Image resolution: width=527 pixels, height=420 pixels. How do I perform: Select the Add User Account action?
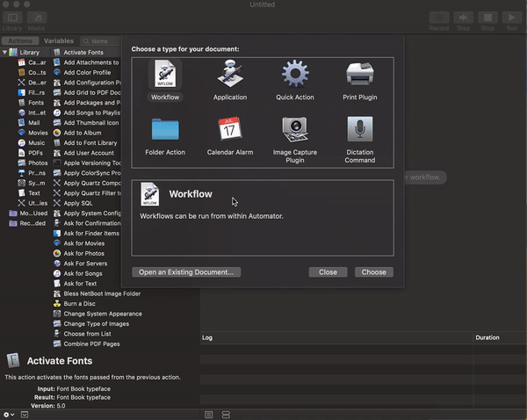(89, 153)
